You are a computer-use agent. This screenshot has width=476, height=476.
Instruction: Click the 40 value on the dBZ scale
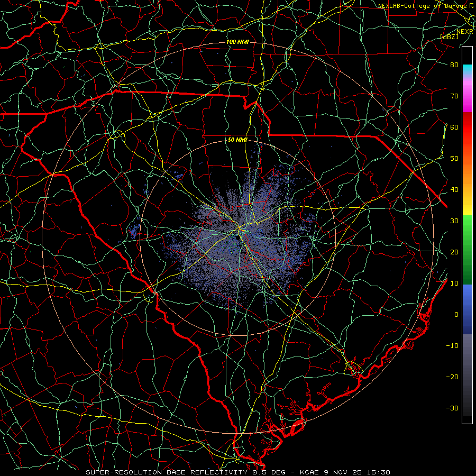click(454, 190)
